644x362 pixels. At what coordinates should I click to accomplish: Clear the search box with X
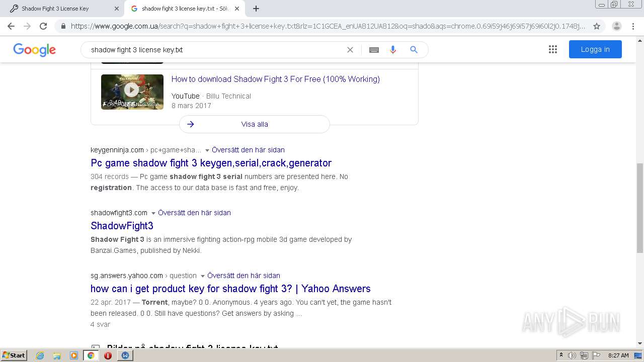(x=350, y=50)
